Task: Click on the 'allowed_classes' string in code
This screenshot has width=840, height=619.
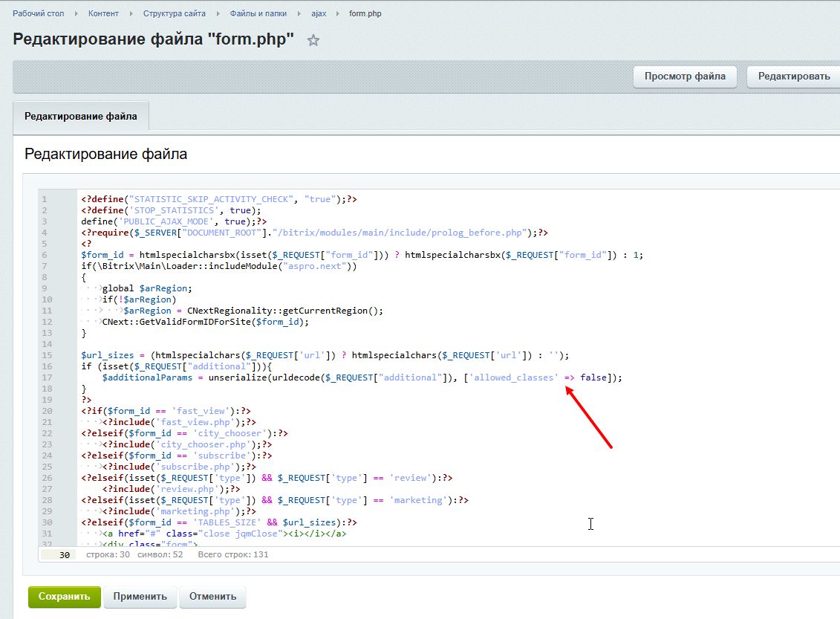Action: click(515, 377)
